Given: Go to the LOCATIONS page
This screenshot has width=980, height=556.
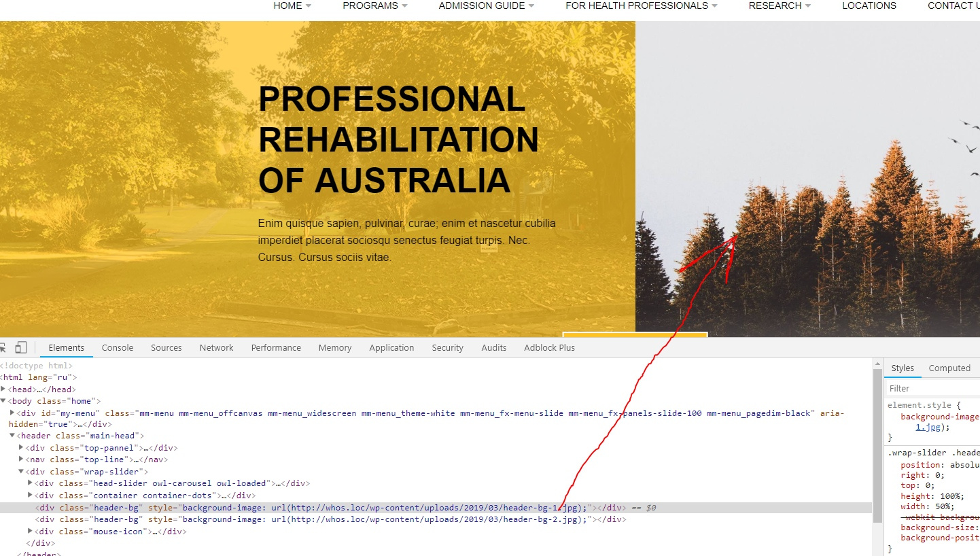Looking at the screenshot, I should coord(869,5).
